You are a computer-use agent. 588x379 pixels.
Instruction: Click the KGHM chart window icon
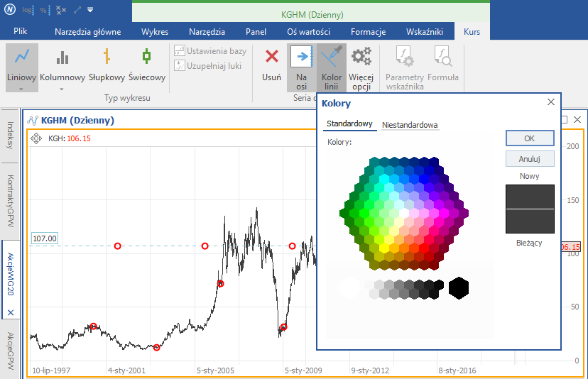click(x=33, y=121)
